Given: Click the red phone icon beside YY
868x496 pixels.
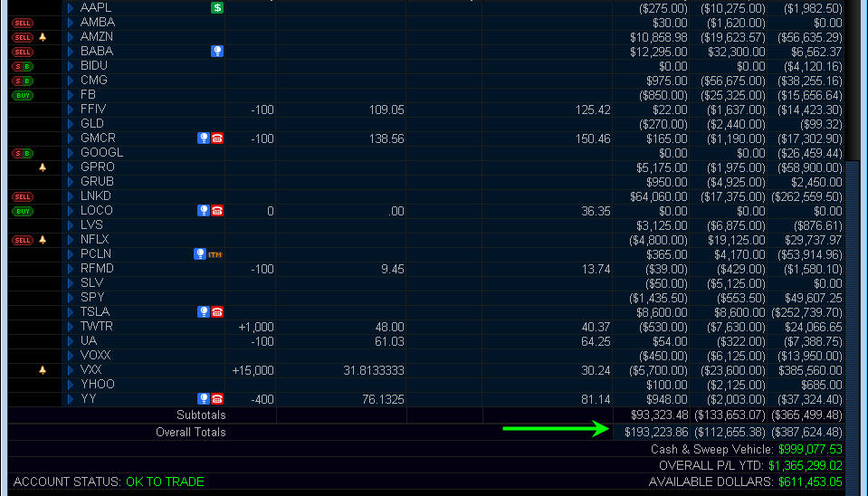Looking at the screenshot, I should [217, 399].
